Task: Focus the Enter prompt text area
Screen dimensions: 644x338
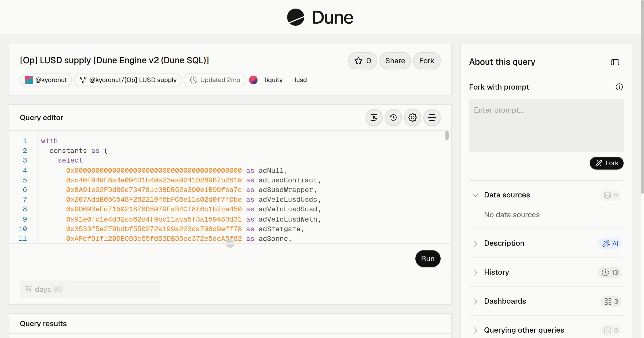Action: [x=546, y=126]
